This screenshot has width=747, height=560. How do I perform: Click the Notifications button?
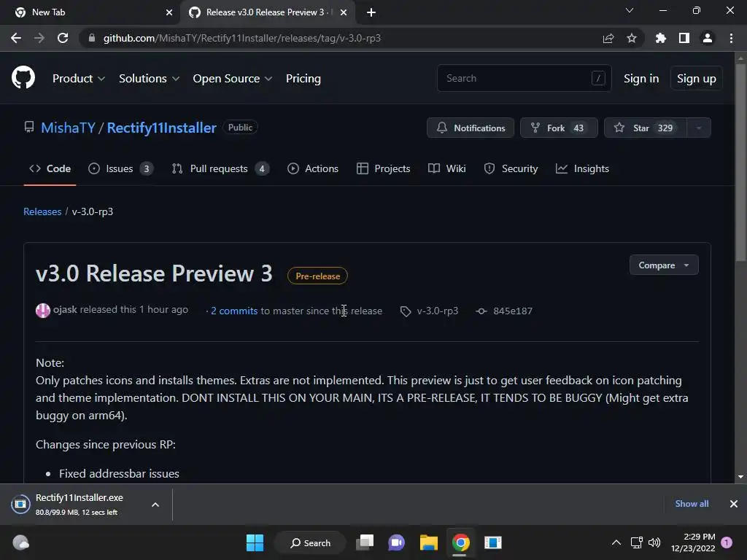click(x=471, y=128)
